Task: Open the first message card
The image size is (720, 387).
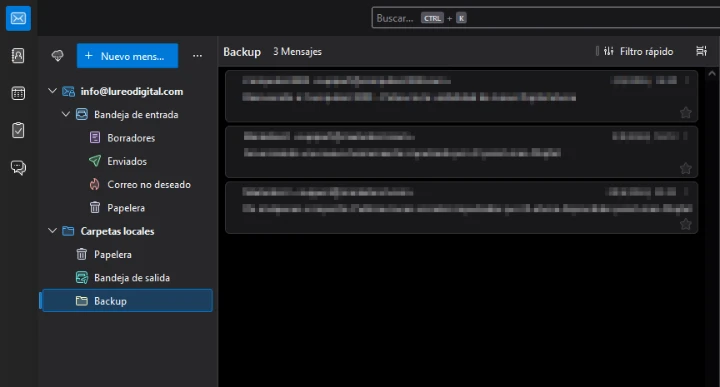Action: (x=461, y=96)
